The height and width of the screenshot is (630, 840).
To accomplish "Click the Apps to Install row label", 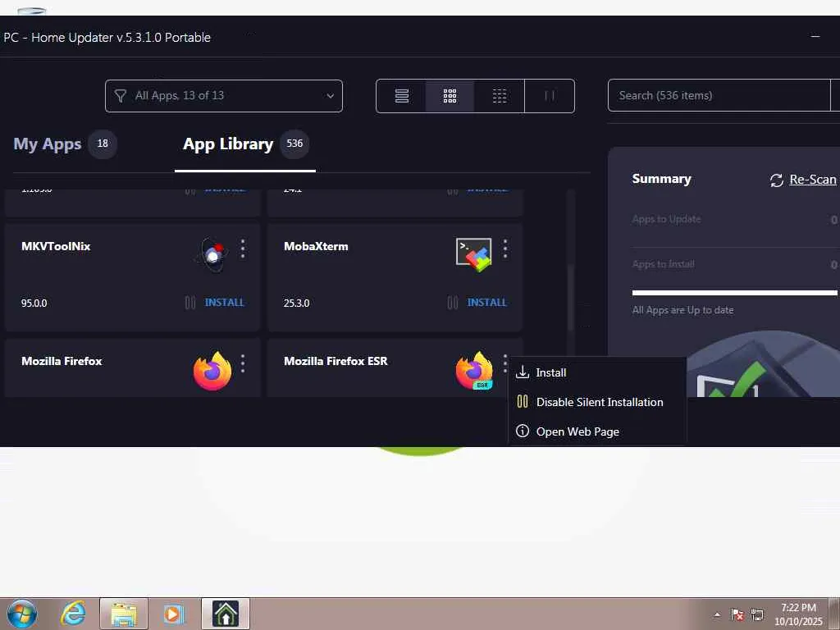I will pos(663,264).
